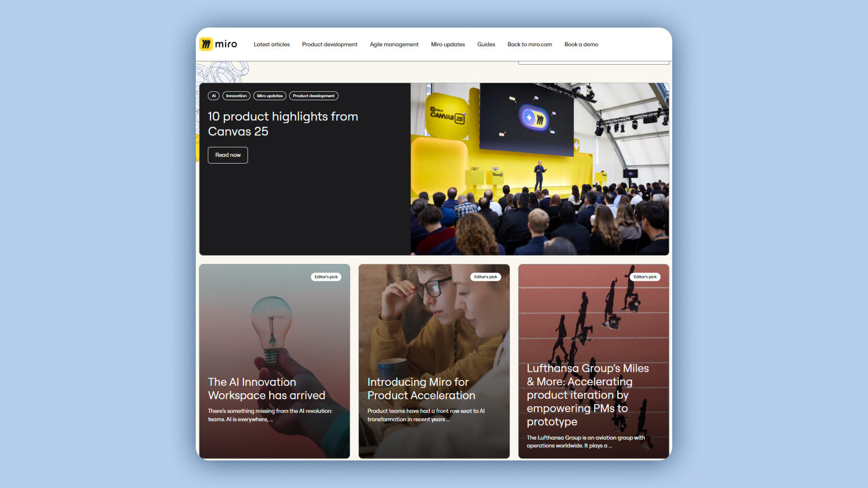
Task: Click the Product development tag pill
Action: (314, 96)
